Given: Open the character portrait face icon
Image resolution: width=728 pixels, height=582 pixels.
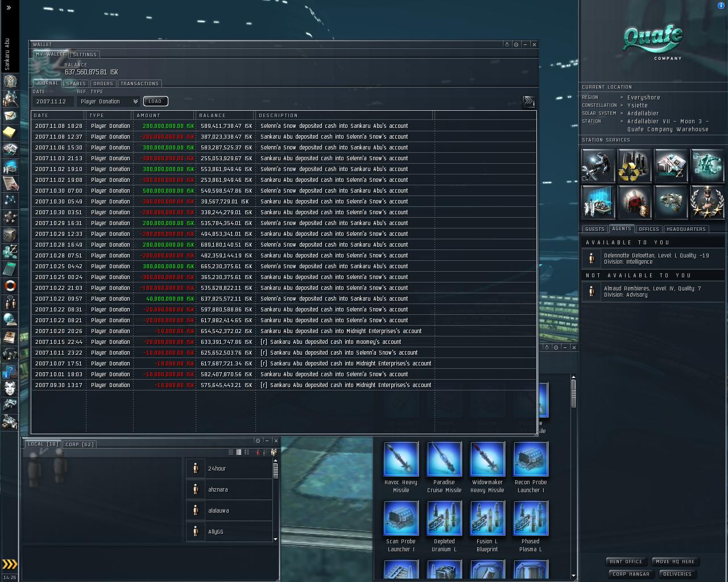Looking at the screenshot, I should tap(10, 388).
